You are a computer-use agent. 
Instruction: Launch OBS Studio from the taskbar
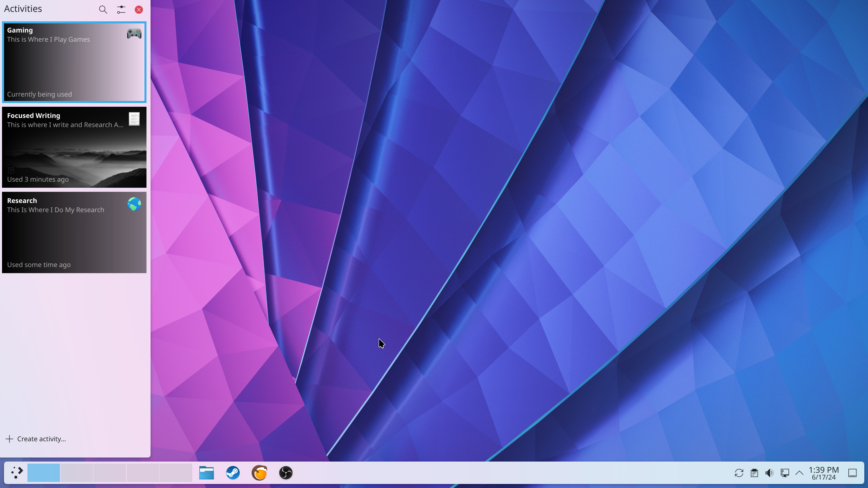[x=285, y=472]
